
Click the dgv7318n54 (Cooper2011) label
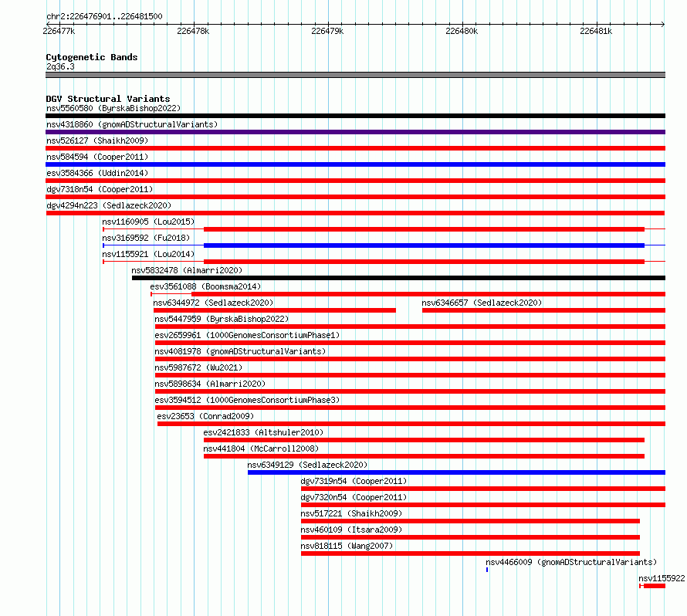point(100,189)
